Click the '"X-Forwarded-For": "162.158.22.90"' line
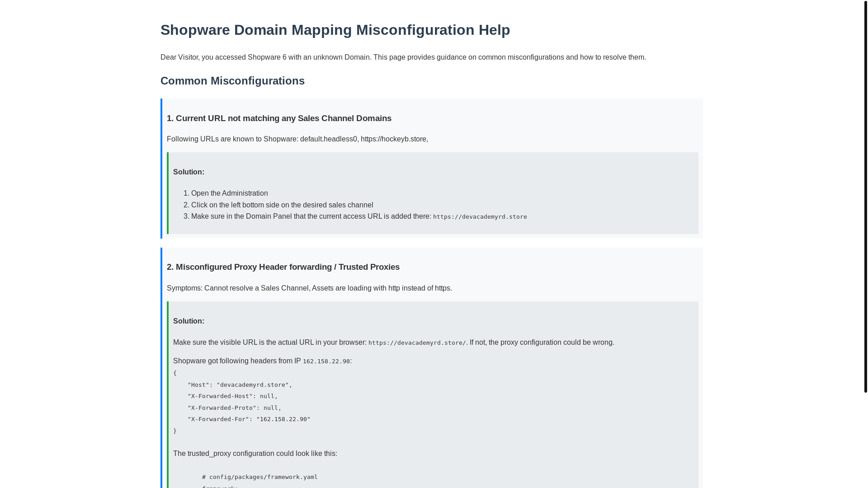 point(249,419)
